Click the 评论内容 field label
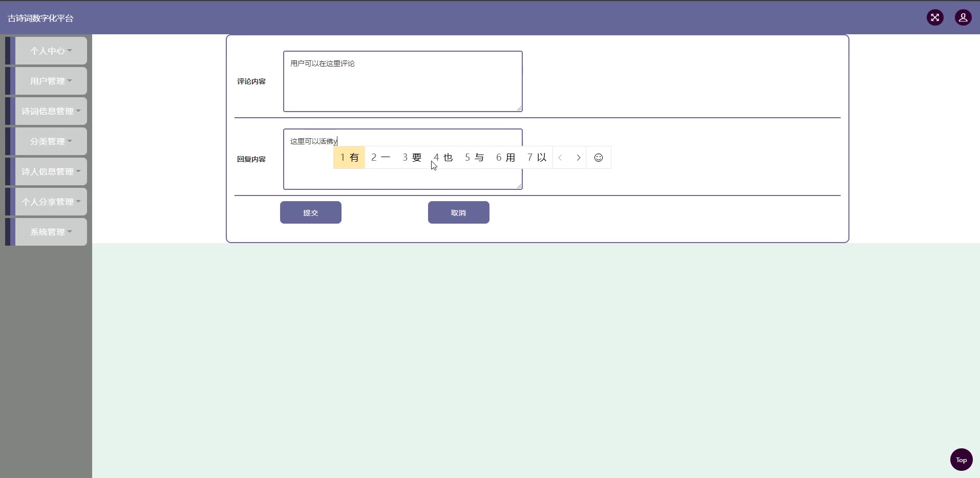This screenshot has width=980, height=478. 251,81
